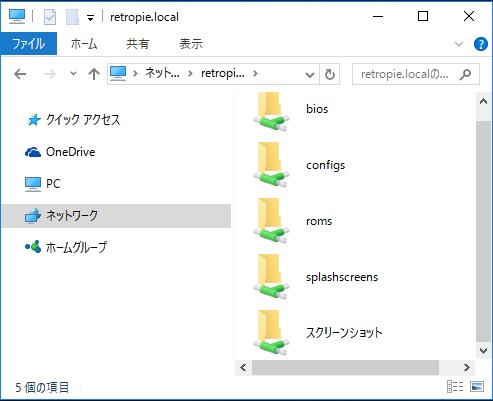Go up one folder level

(94, 74)
